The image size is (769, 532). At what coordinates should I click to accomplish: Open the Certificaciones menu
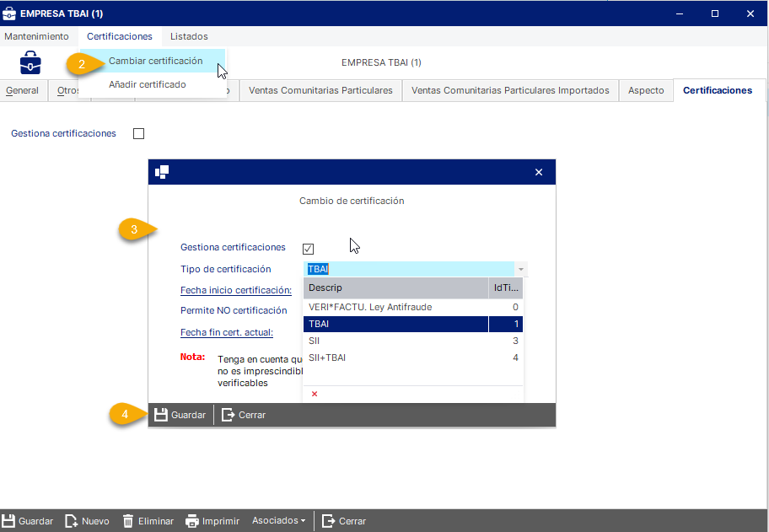click(120, 36)
